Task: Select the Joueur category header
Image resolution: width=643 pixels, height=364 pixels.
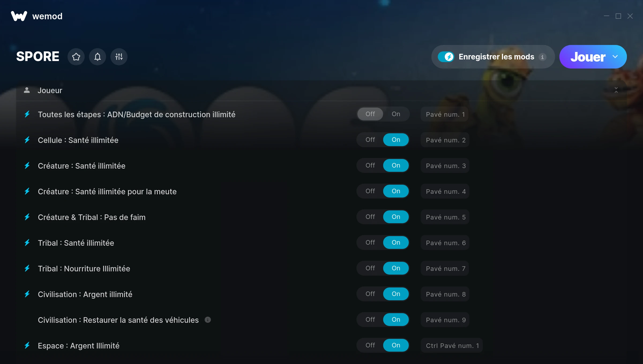Action: click(322, 90)
